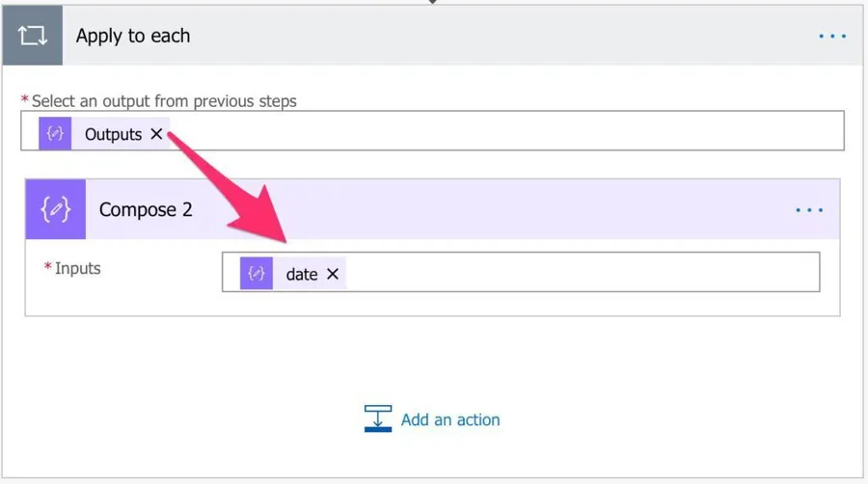Click the Apply to each loop icon
The image size is (868, 484).
point(32,37)
